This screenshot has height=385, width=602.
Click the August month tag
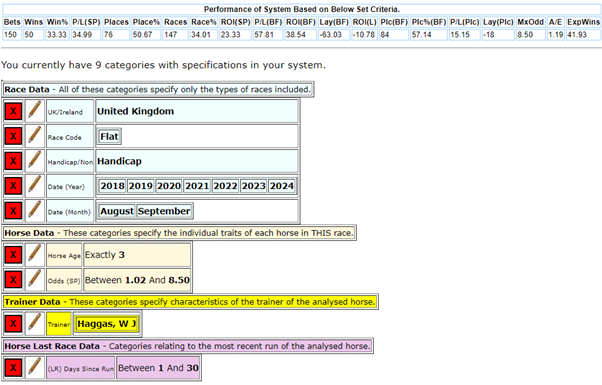117,211
